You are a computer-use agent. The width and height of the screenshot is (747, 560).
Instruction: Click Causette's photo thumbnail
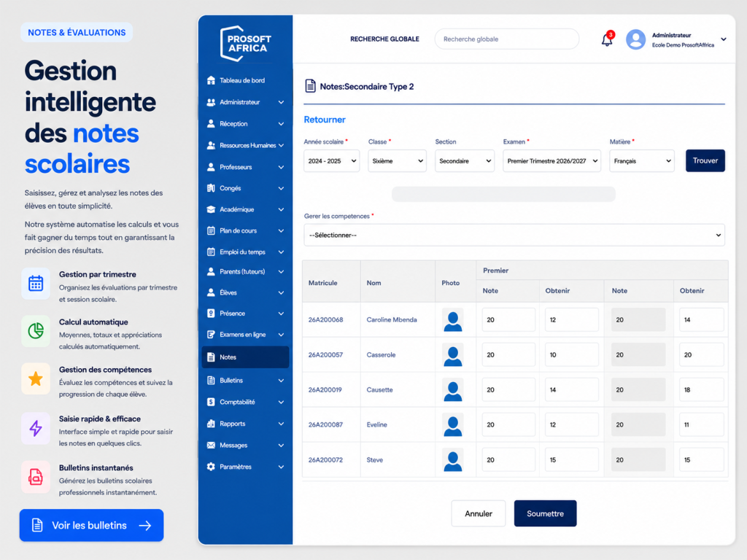click(452, 390)
